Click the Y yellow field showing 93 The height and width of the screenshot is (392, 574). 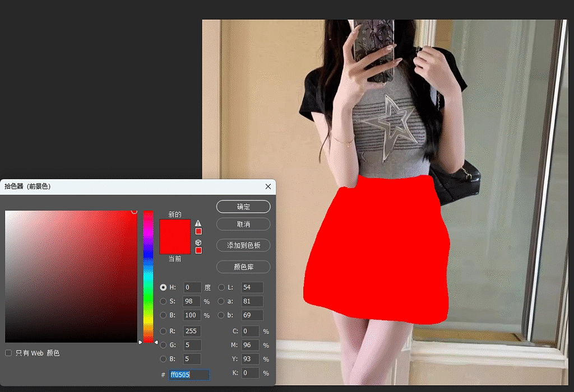[251, 359]
